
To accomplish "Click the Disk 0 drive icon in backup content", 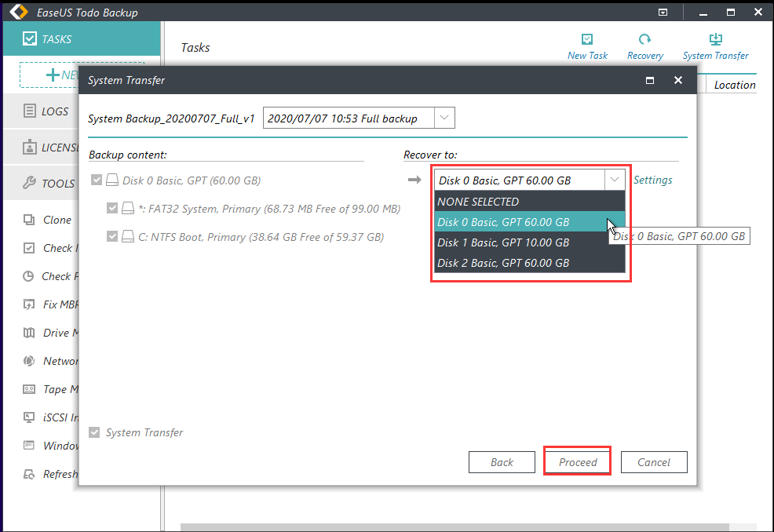I will pos(112,180).
